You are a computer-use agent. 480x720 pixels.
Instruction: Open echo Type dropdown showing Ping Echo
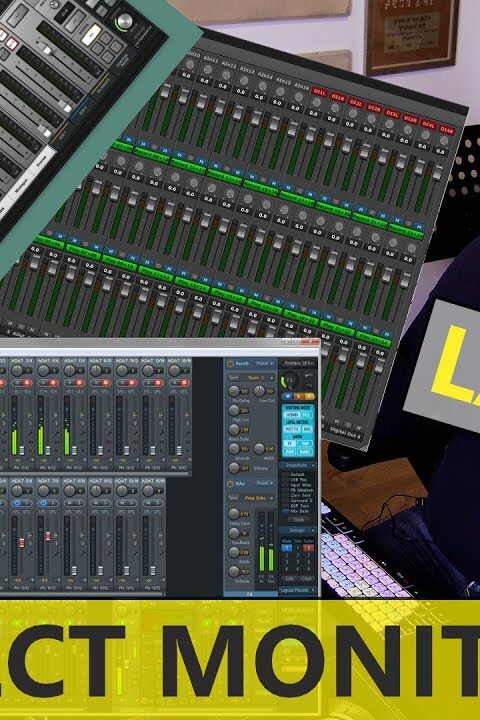click(251, 498)
